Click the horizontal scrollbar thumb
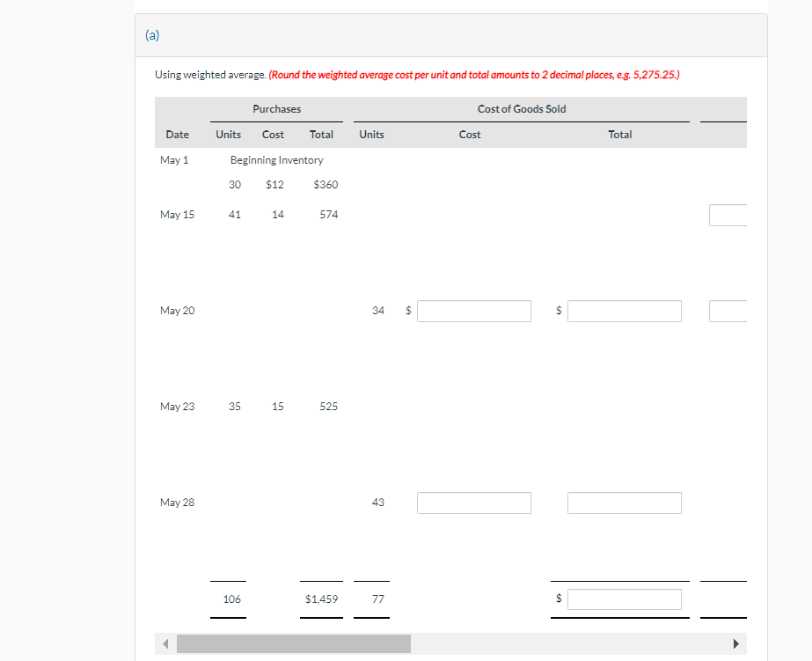812x661 pixels. 293,643
